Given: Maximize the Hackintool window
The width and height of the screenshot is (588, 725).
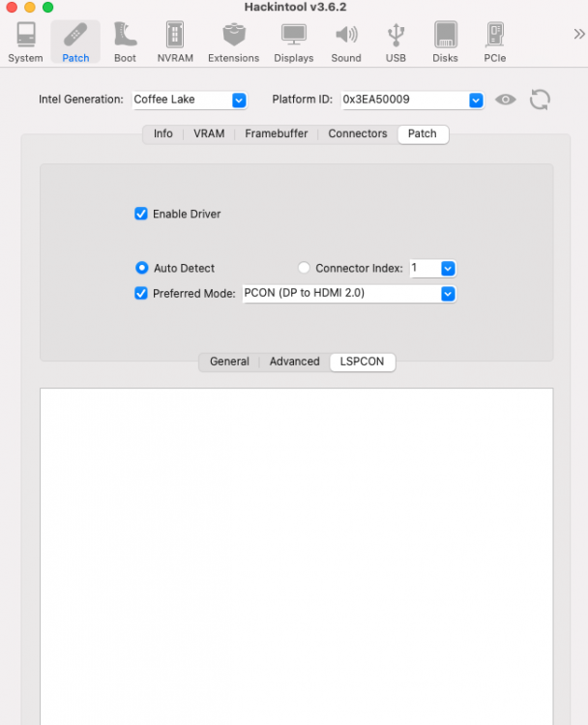Looking at the screenshot, I should (x=47, y=7).
